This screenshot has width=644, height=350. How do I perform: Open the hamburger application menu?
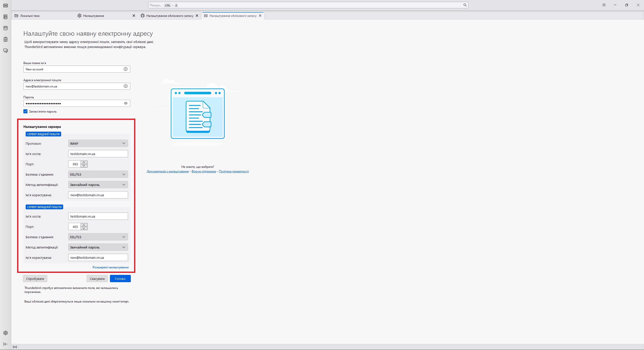604,5
